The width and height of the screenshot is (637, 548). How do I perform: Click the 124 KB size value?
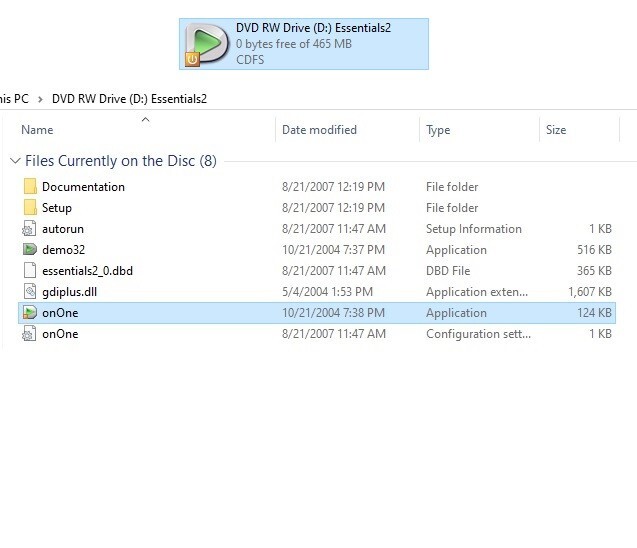(x=594, y=313)
